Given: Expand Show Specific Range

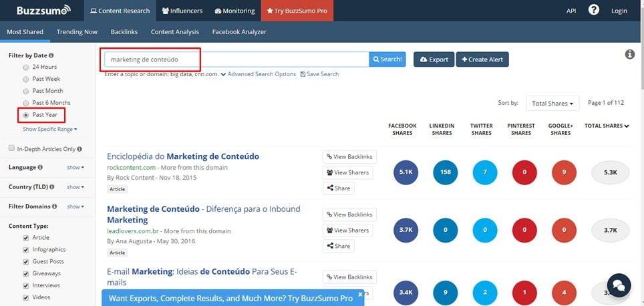Looking at the screenshot, I should 50,130.
